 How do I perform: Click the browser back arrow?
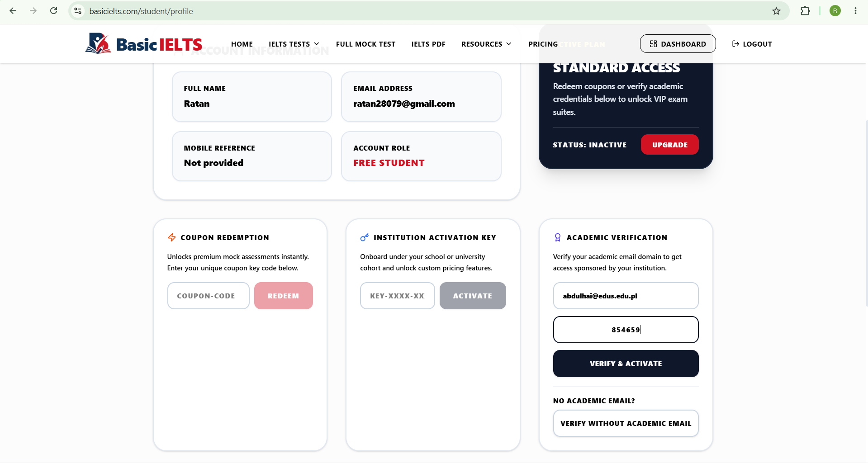tap(13, 11)
